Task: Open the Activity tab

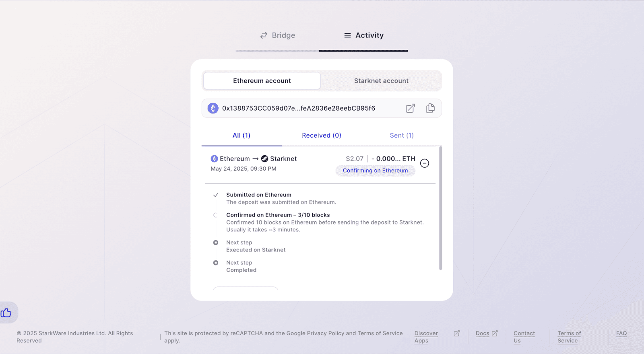Action: pyautogui.click(x=363, y=35)
